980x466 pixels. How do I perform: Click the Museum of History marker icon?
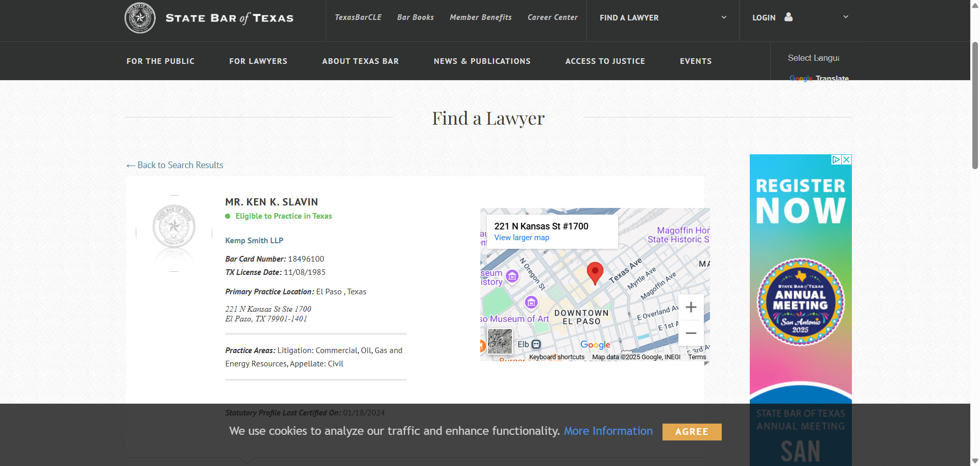tap(512, 276)
